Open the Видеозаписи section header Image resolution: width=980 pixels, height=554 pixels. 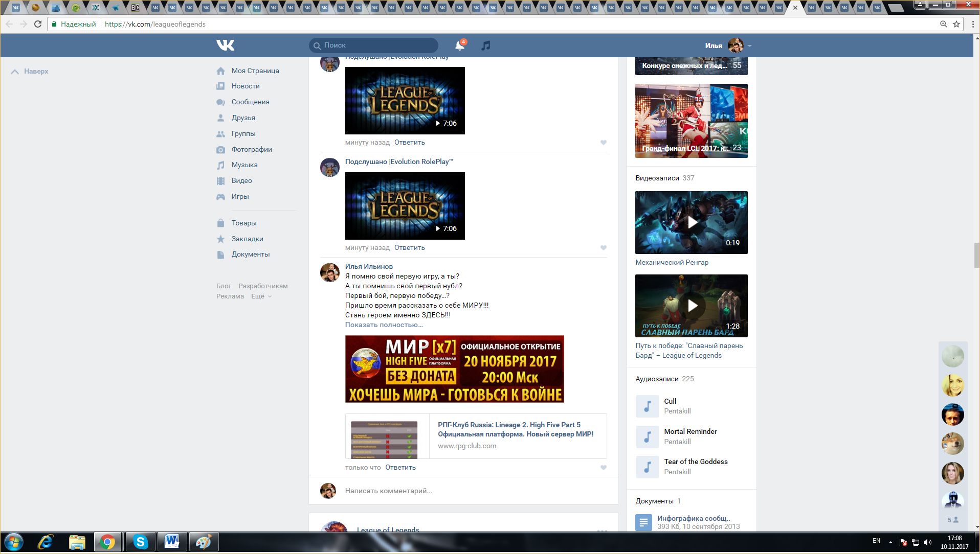tap(664, 178)
